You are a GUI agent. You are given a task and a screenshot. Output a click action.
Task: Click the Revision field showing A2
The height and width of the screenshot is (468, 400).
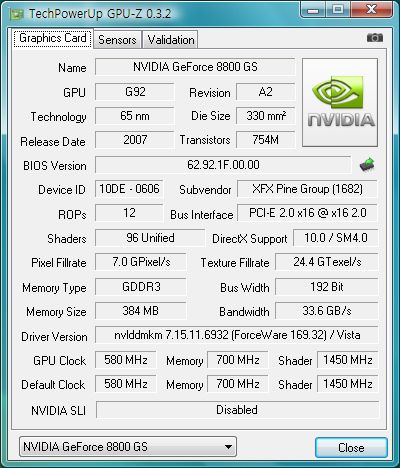[266, 92]
